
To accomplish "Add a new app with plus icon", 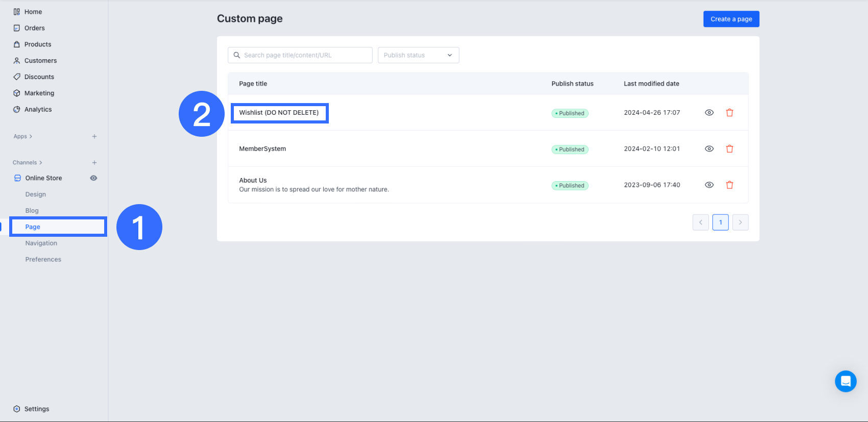I will [x=94, y=137].
